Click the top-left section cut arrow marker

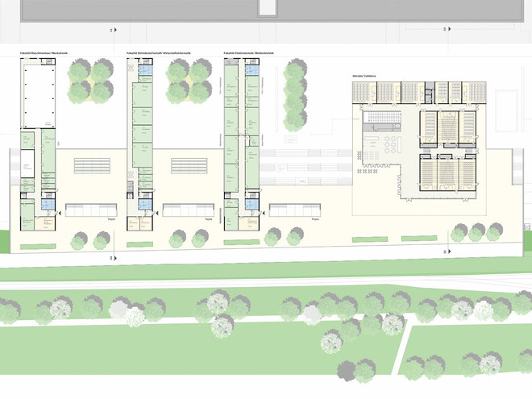tap(114, 30)
